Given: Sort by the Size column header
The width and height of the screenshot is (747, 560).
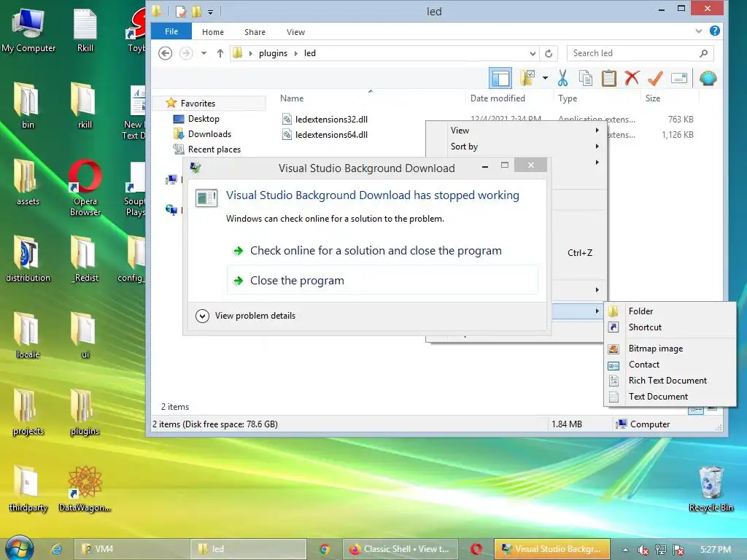Looking at the screenshot, I should point(653,98).
